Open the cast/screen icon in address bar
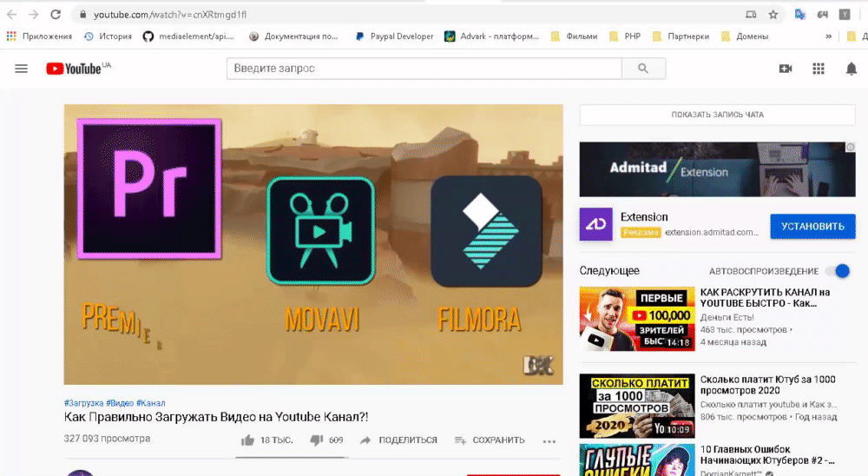 [x=751, y=15]
